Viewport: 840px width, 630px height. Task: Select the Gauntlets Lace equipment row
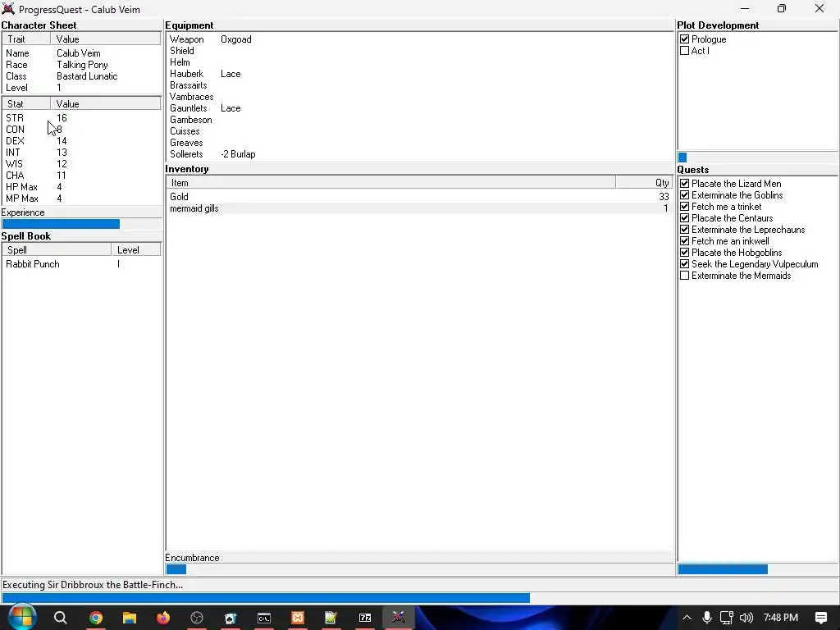coord(419,108)
